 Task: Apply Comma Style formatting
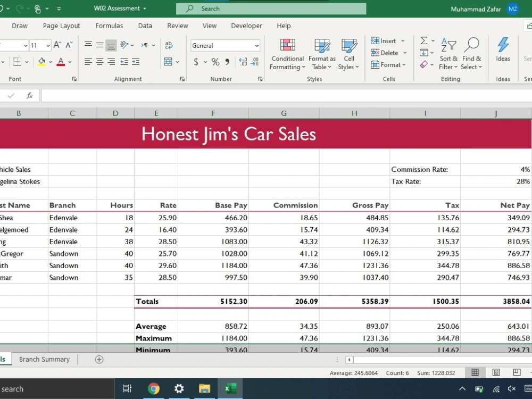(226, 62)
